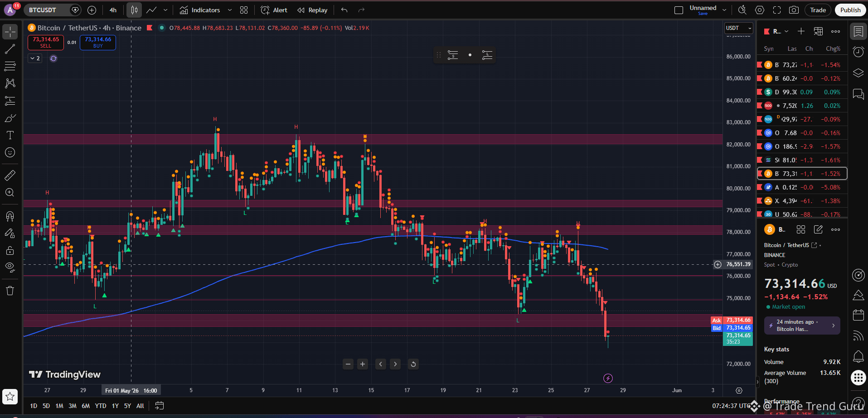Expand the Indicators favorites dropdown arrow
Screen dimensions: 868x418
(x=230, y=10)
